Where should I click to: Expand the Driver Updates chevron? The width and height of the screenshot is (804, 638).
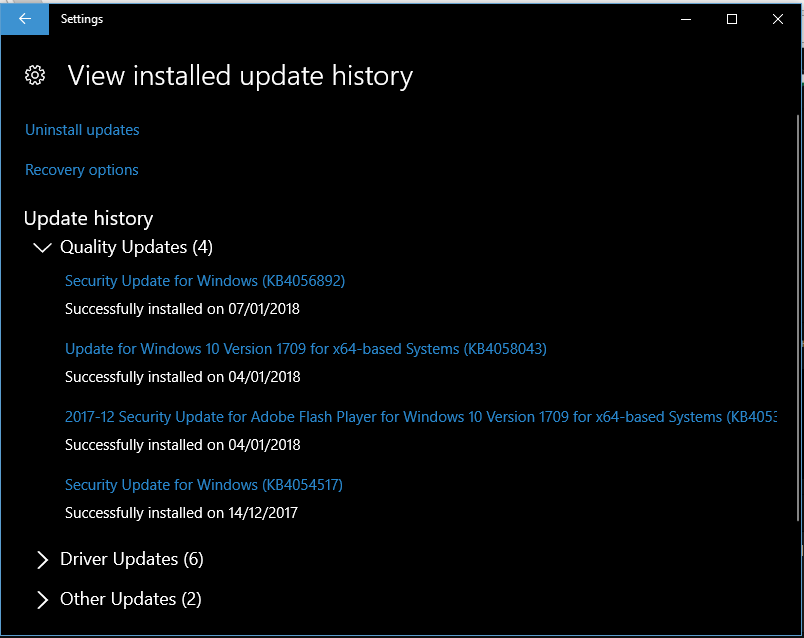point(42,559)
